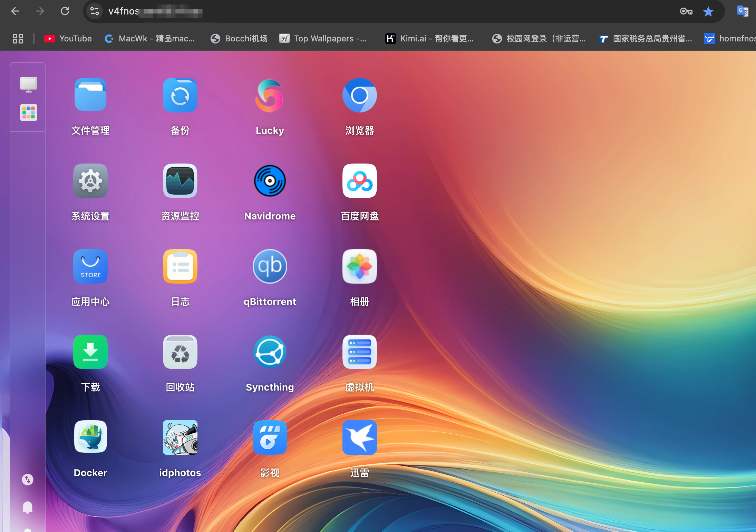The image size is (756, 532).
Task: Show desktop via sidebar monitor icon
Action: coord(28,85)
